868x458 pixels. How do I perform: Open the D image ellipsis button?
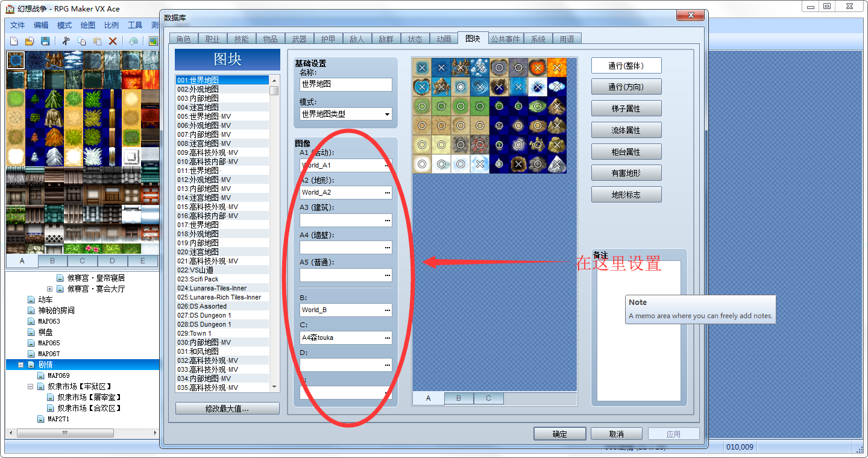388,365
